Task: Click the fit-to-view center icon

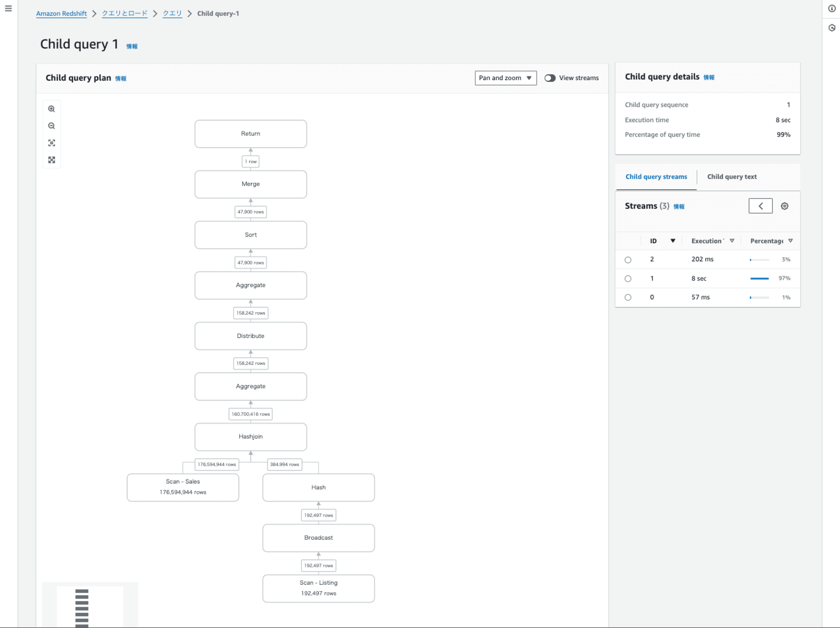Action: [52, 143]
